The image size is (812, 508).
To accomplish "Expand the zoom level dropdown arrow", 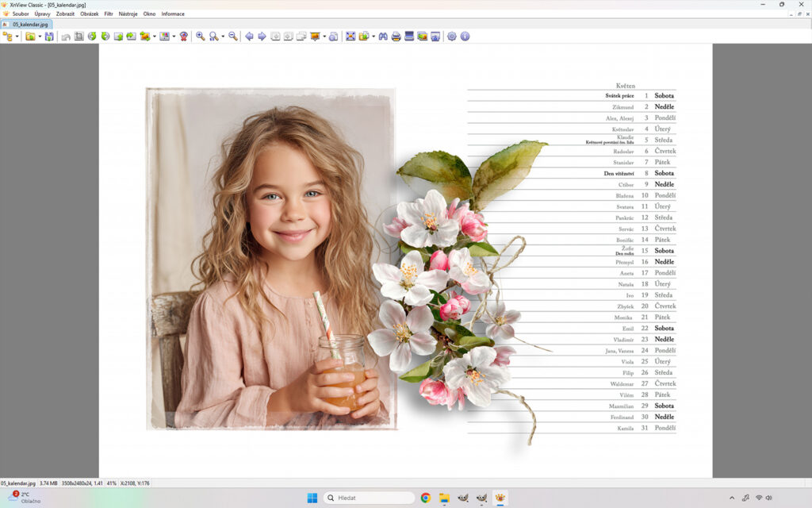I will pos(223,37).
